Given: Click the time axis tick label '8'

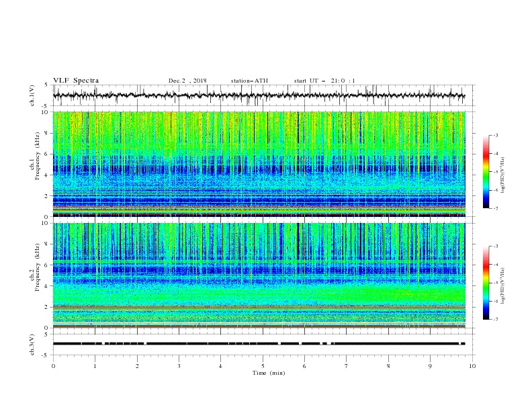Looking at the screenshot, I should click(388, 366).
